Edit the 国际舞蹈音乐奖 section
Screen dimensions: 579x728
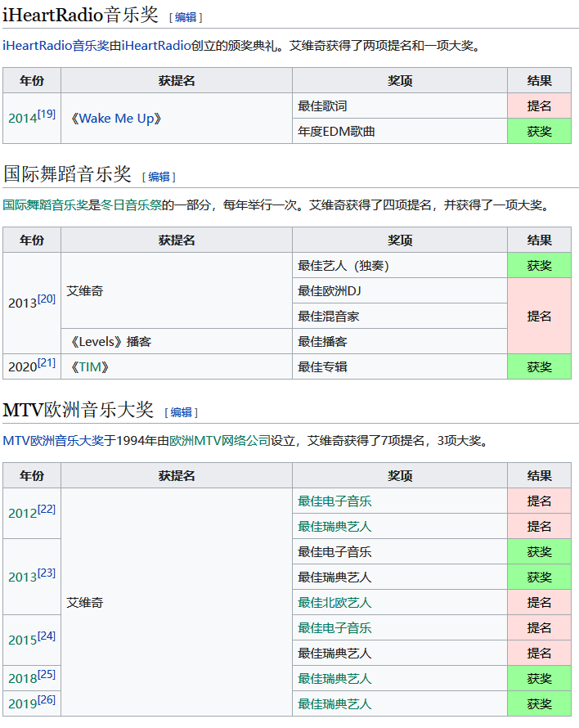click(159, 177)
